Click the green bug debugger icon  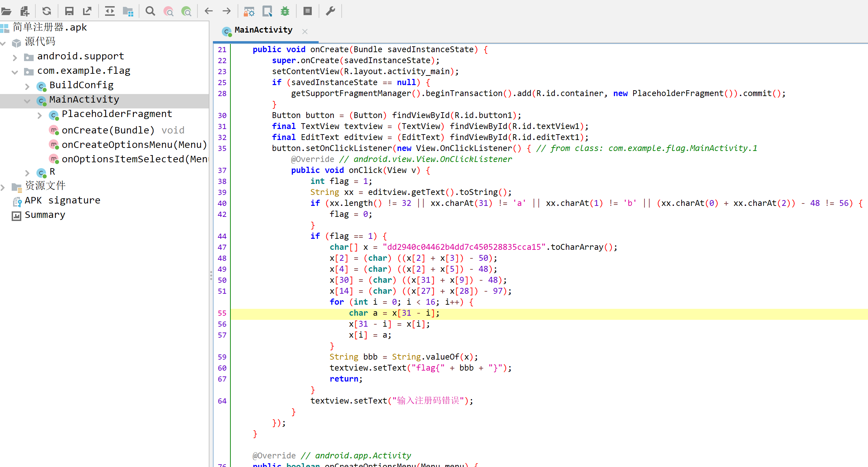click(x=285, y=11)
